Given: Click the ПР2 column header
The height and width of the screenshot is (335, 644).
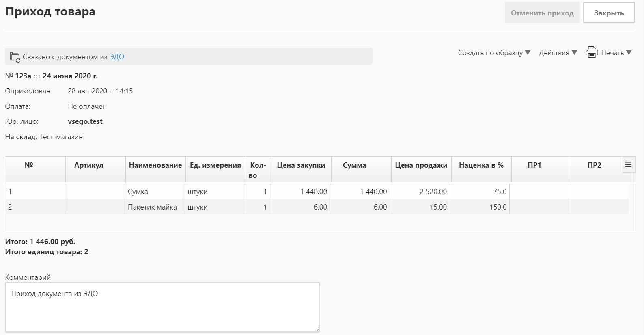Looking at the screenshot, I should [597, 170].
